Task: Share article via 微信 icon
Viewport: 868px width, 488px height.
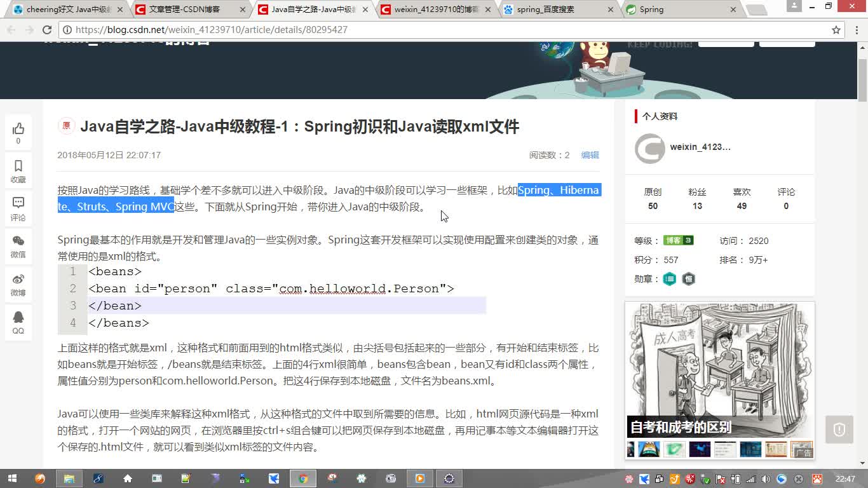Action: (18, 241)
